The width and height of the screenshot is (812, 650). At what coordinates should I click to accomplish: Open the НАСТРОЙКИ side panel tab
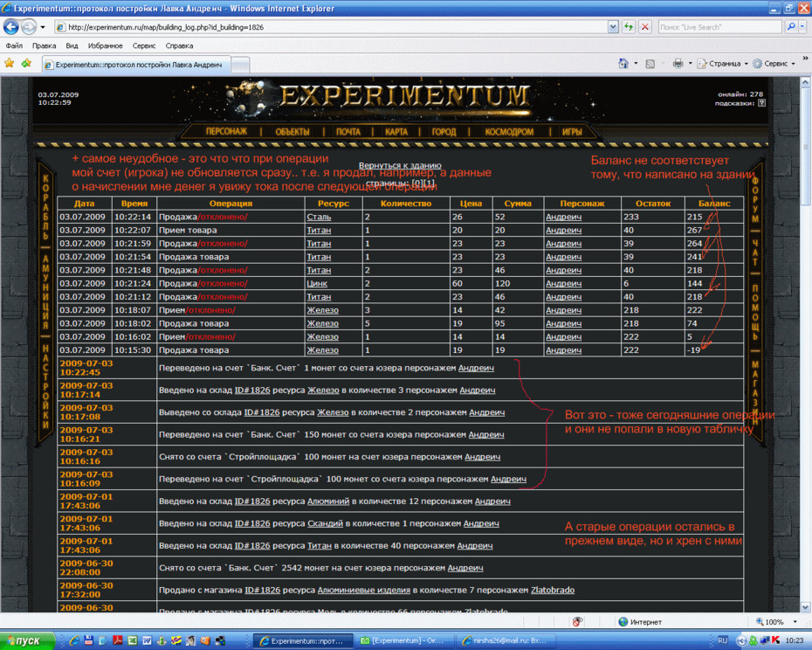click(45, 387)
